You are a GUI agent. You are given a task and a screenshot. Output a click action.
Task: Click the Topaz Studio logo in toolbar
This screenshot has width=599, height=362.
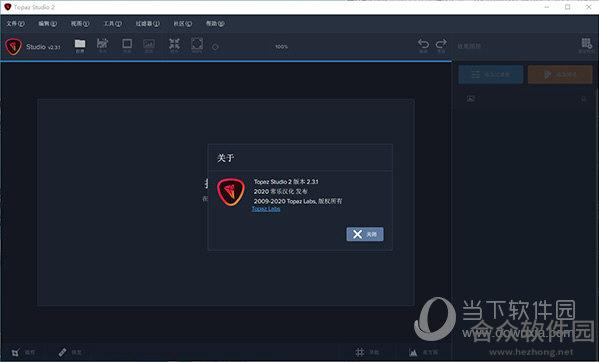point(13,47)
